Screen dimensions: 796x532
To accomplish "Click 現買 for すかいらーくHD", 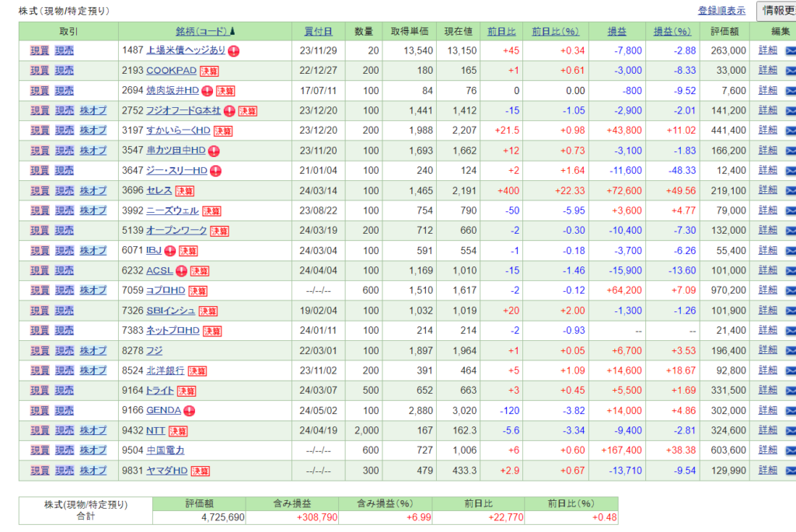I will (x=40, y=130).
